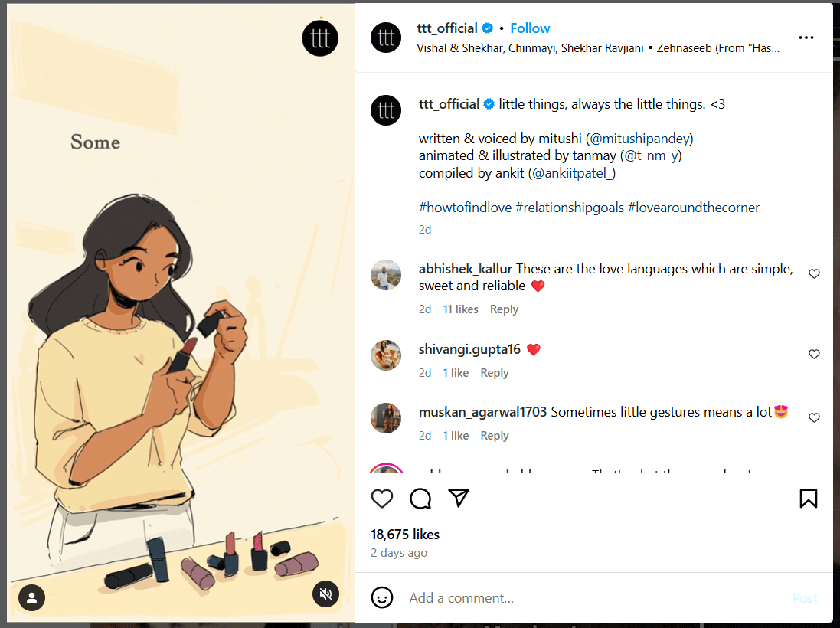840x628 pixels.
Task: Like abhishek_kallur's comment with its heart toggle
Action: 814,273
